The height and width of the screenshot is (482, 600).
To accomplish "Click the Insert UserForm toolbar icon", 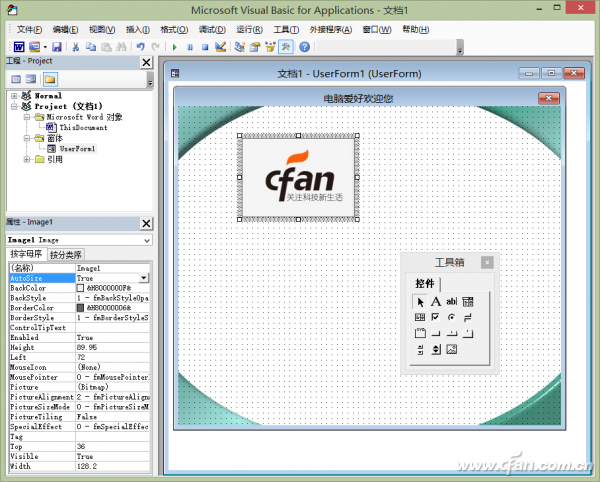I will tap(34, 47).
